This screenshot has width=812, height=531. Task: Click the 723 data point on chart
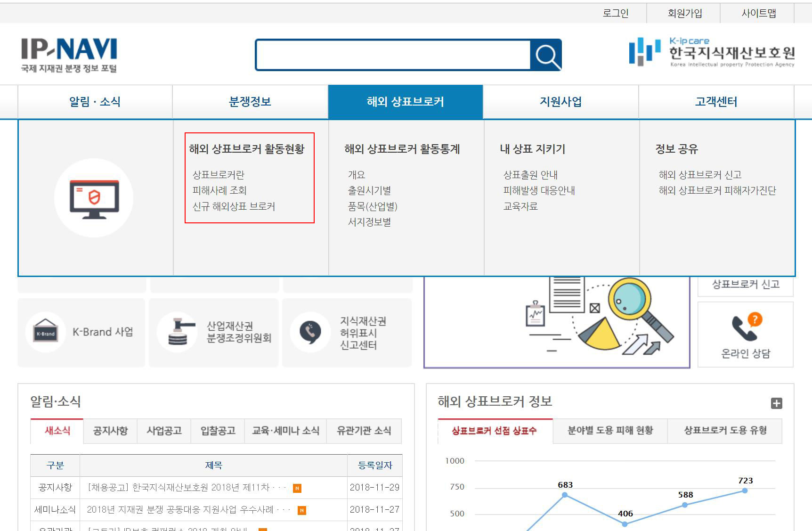point(745,490)
